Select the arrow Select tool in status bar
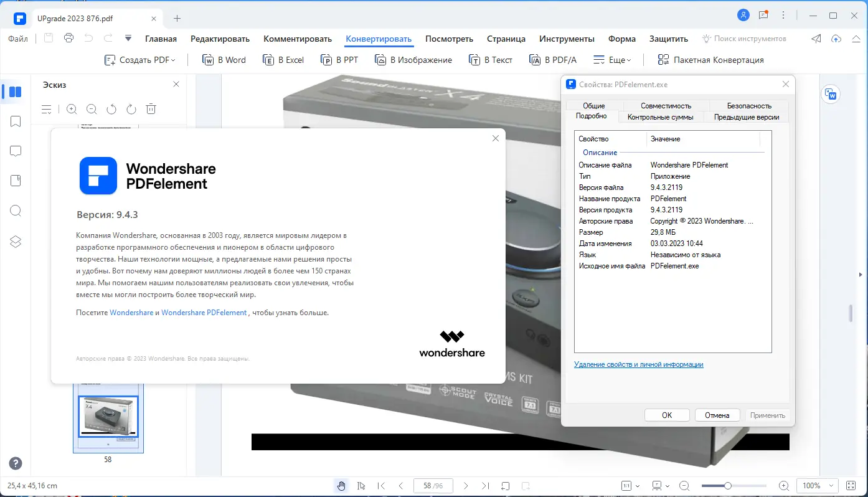The image size is (868, 497). pos(361,486)
